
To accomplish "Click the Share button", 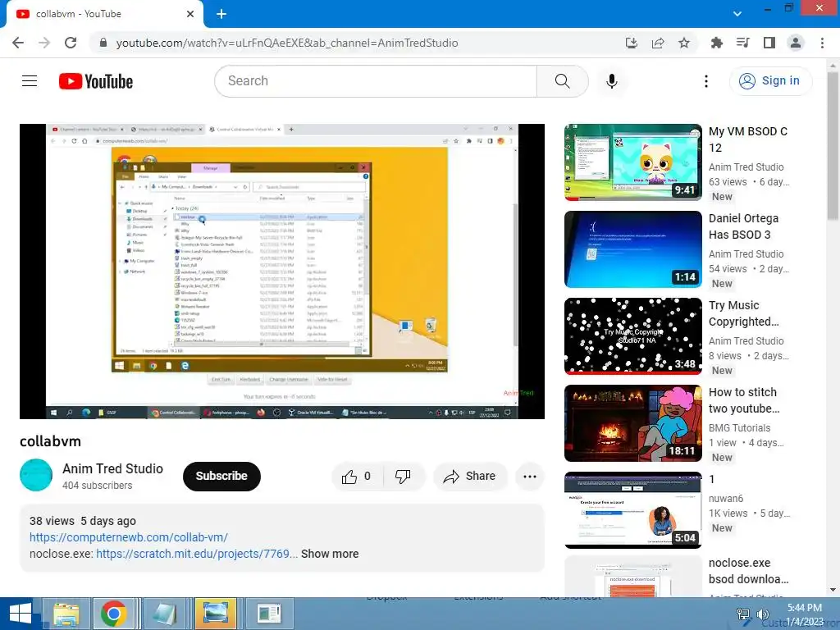I will (x=470, y=477).
